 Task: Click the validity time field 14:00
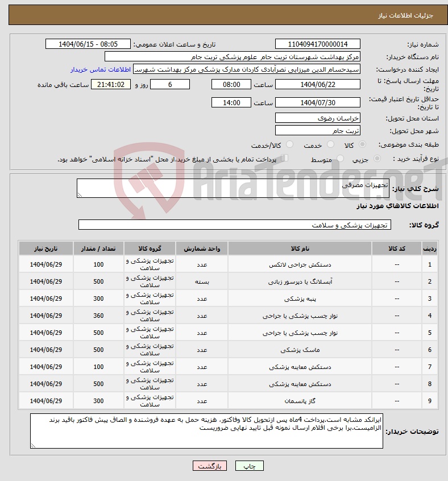coord(231,102)
